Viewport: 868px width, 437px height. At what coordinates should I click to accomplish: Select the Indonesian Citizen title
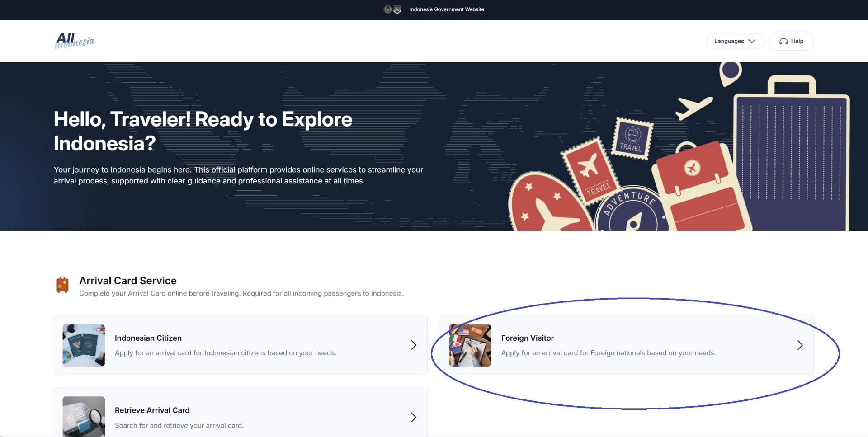tap(148, 338)
